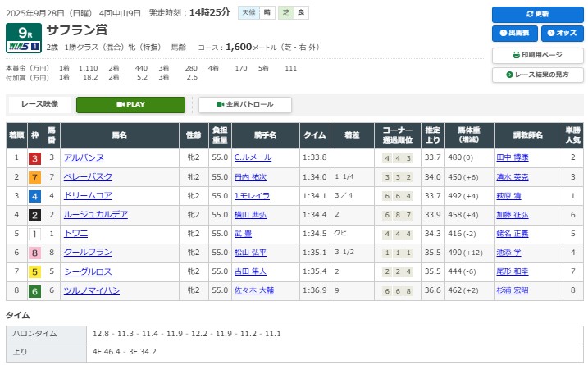The image size is (588, 365).
Task: Open horse ルージュカルデア details
Action: [x=96, y=215]
